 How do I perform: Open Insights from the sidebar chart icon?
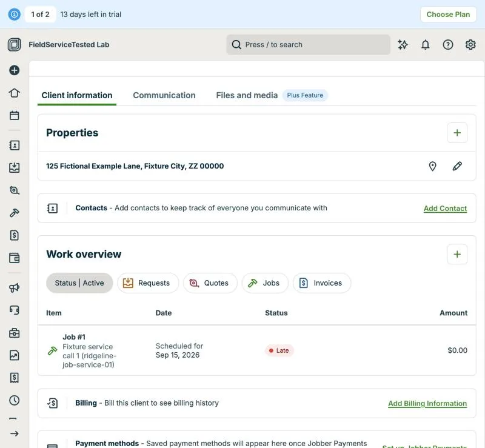point(14,355)
